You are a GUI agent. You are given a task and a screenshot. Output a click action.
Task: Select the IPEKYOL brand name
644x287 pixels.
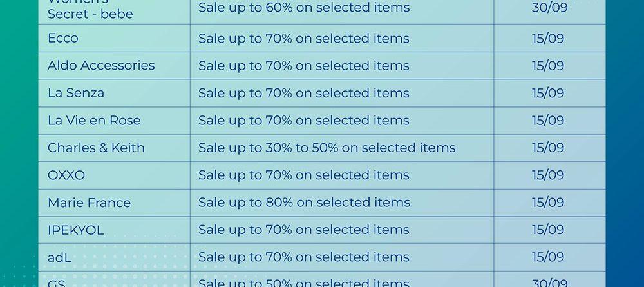tap(75, 230)
